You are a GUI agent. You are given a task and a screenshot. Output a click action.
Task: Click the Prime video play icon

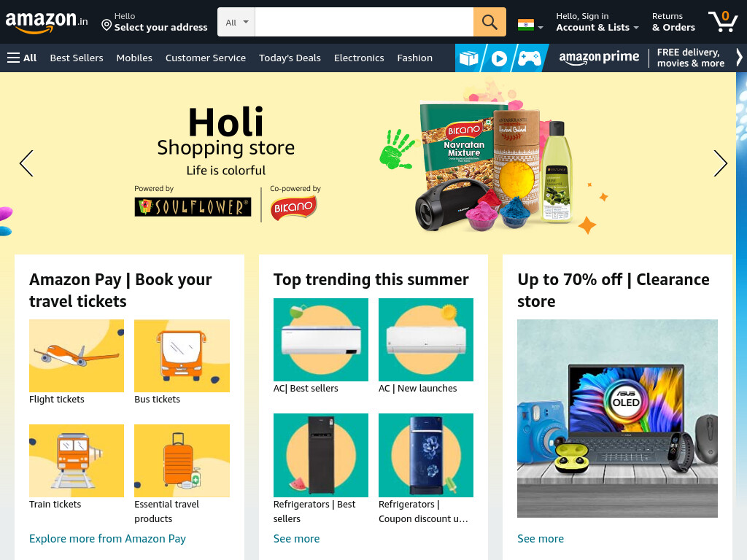(499, 58)
